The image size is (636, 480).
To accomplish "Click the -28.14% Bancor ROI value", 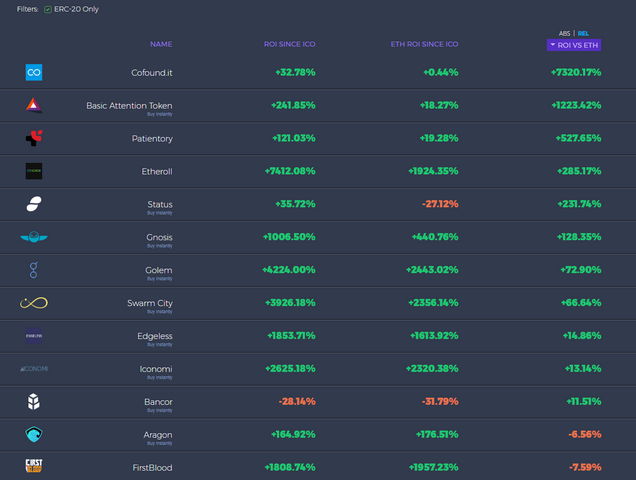I will [297, 401].
